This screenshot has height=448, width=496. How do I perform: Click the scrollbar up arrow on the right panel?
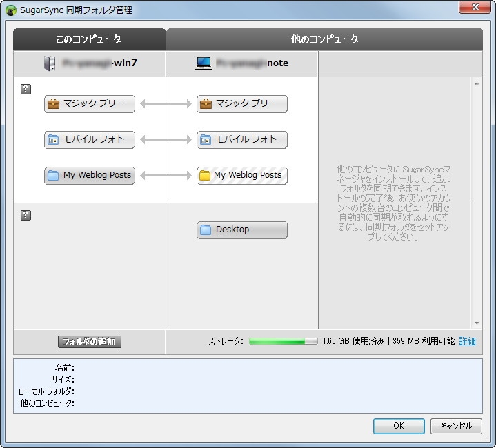point(477,83)
